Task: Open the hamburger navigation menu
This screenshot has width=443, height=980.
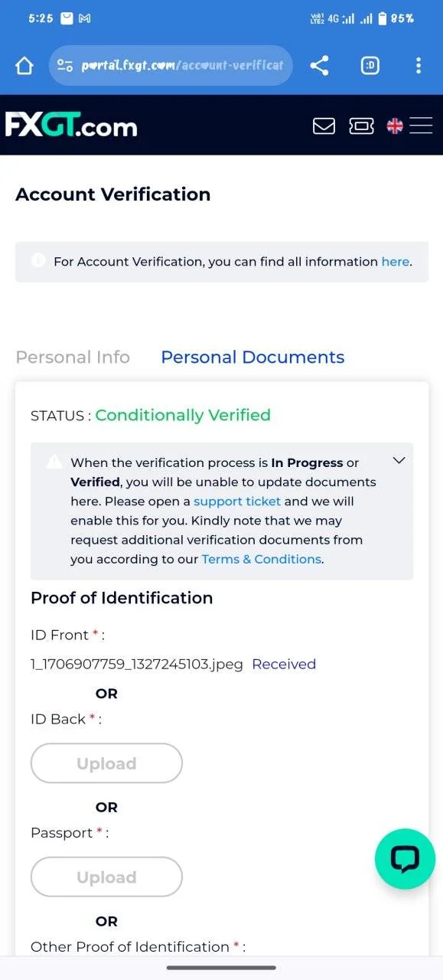Action: (421, 126)
